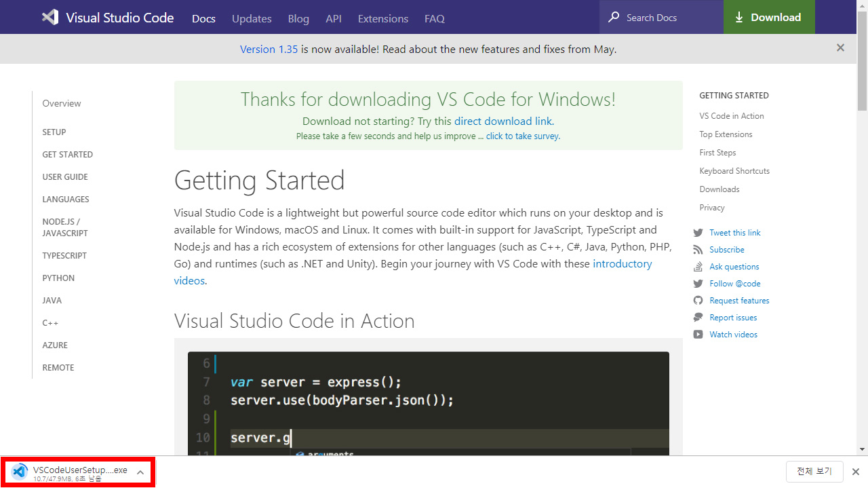The image size is (868, 488).
Task: Open the Docs navigation tab
Action: point(203,18)
